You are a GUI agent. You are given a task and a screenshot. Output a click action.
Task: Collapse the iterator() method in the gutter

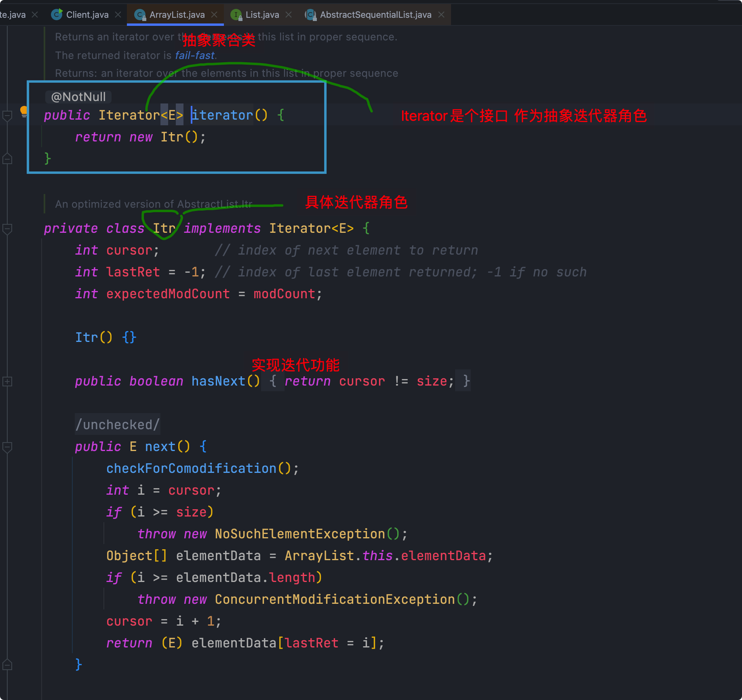click(7, 116)
